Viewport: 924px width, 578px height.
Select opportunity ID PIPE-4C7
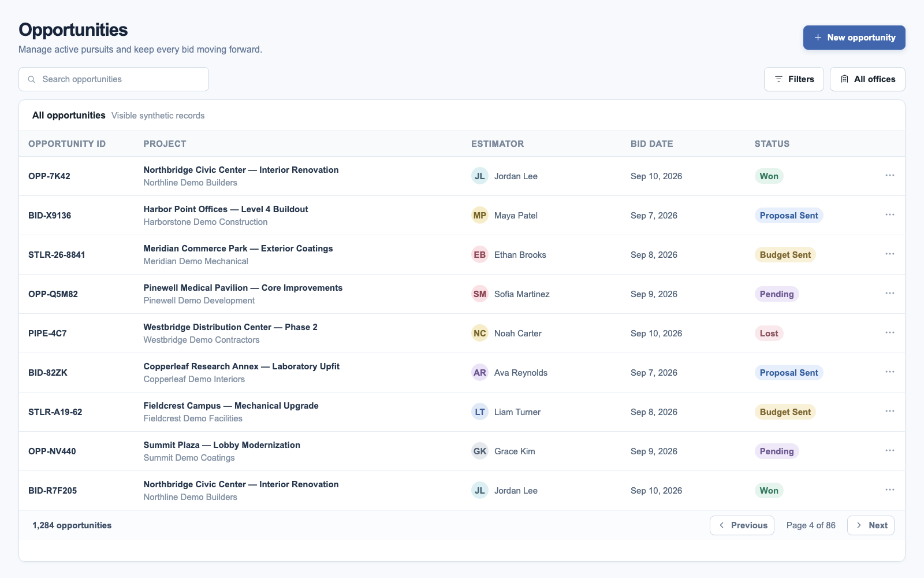[47, 334]
